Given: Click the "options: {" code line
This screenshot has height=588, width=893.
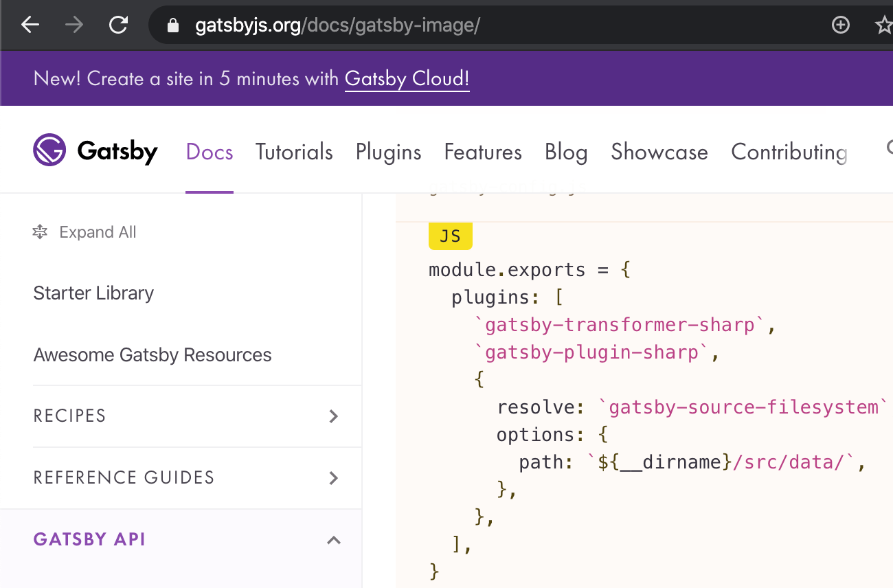Looking at the screenshot, I should [552, 435].
